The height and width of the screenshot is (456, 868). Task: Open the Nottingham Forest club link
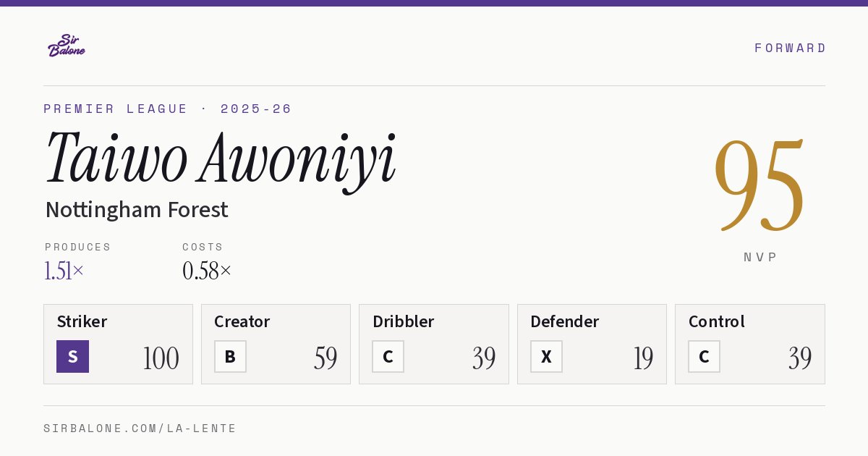137,210
